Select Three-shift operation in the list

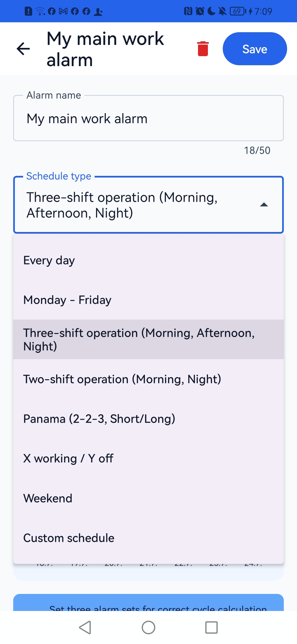click(x=148, y=339)
